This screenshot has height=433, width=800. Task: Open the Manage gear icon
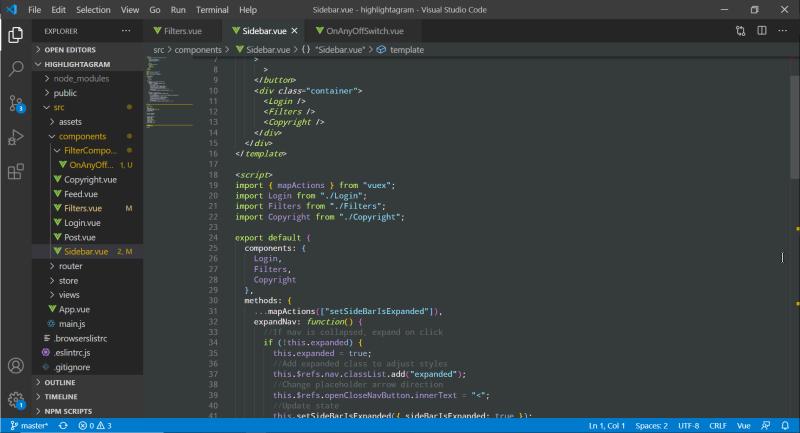point(16,400)
